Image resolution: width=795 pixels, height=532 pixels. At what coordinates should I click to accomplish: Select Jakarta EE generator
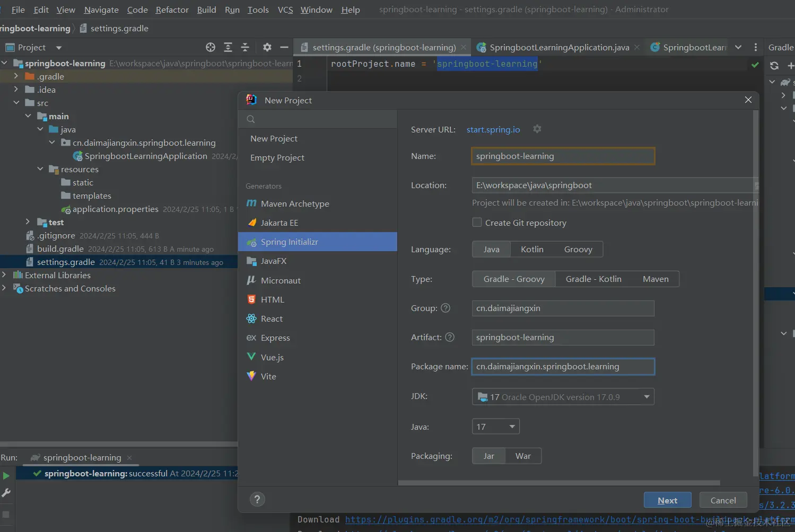click(318, 223)
